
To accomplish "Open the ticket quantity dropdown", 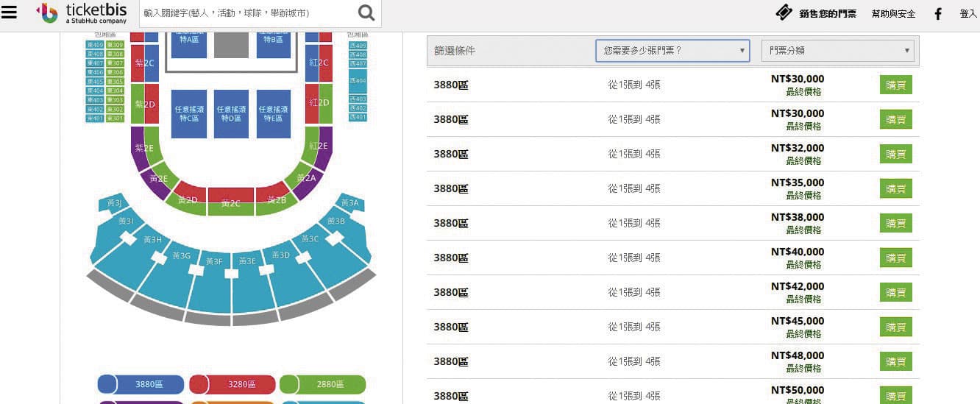I will coord(672,51).
